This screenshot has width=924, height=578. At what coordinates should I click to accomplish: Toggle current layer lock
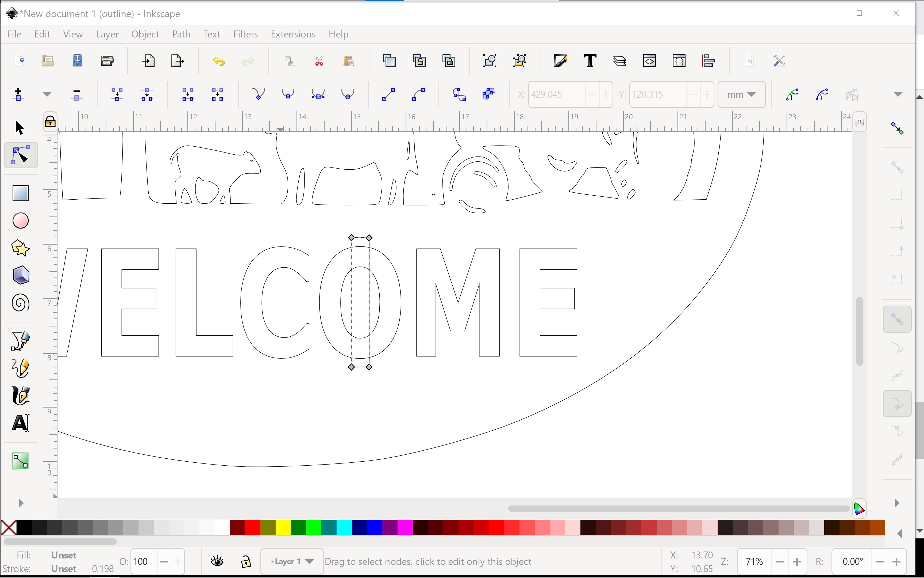pos(246,561)
